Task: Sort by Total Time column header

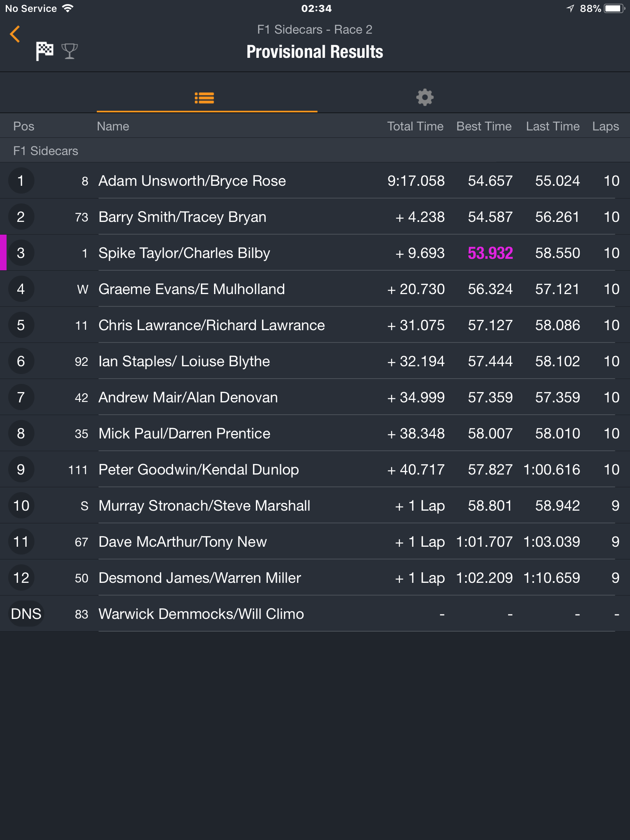Action: [415, 126]
